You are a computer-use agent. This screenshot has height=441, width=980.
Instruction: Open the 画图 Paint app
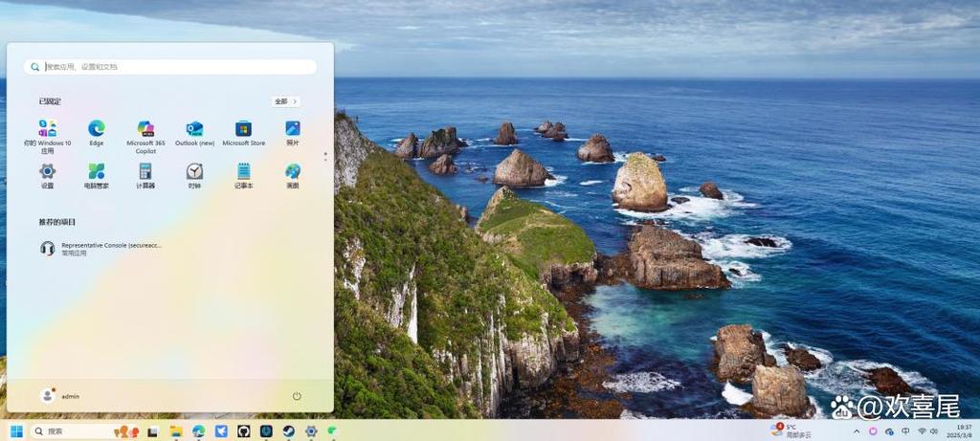tap(293, 176)
